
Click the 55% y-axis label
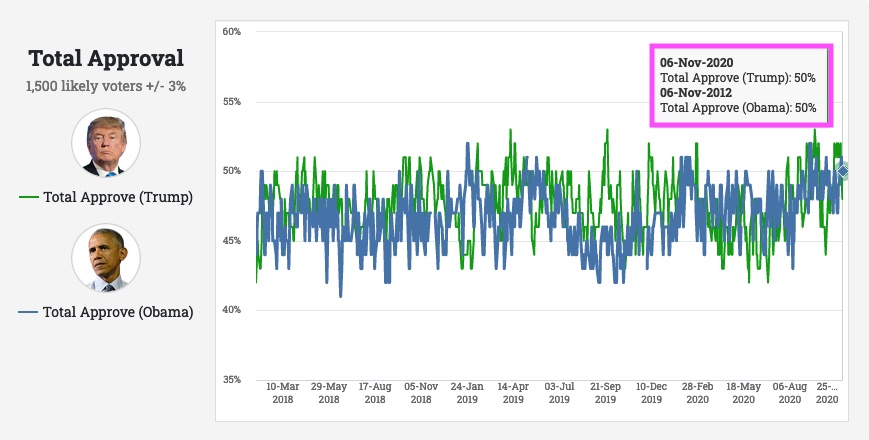pyautogui.click(x=232, y=102)
